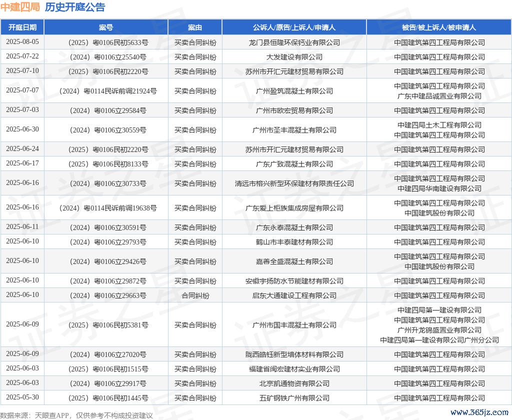Viewport: 512px width, 420px height.
Task: Select the 案号 column header
Action: tap(106, 27)
